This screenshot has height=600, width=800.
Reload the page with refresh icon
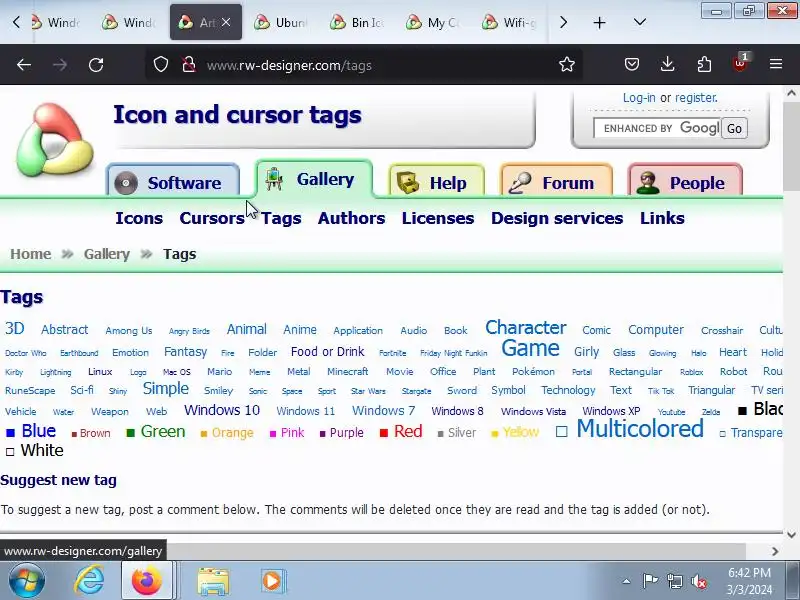click(x=96, y=65)
